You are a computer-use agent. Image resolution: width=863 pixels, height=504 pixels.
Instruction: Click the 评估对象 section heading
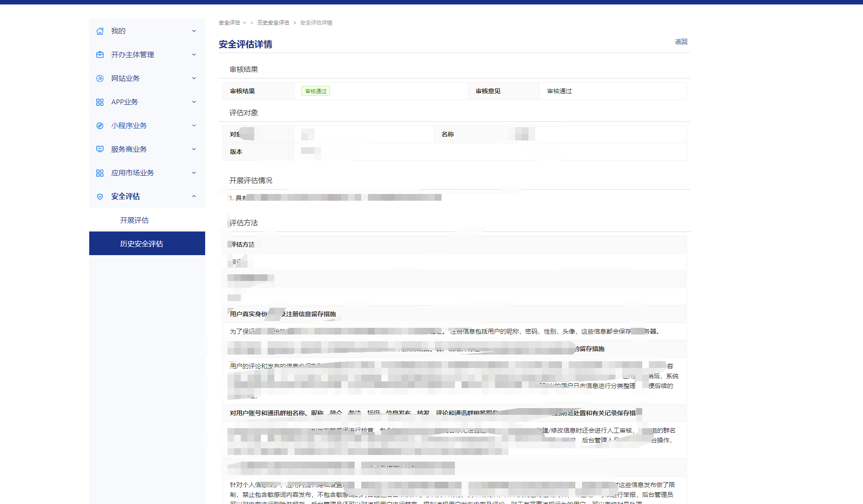pos(244,113)
